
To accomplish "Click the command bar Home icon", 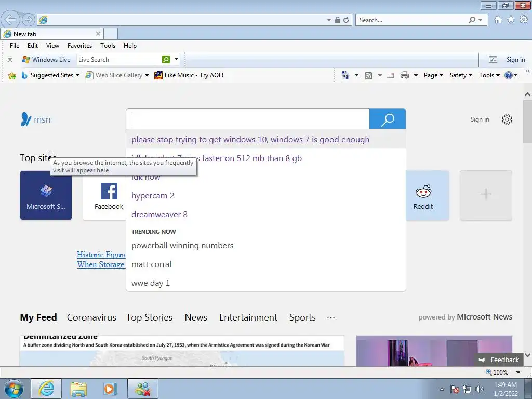I will click(345, 75).
